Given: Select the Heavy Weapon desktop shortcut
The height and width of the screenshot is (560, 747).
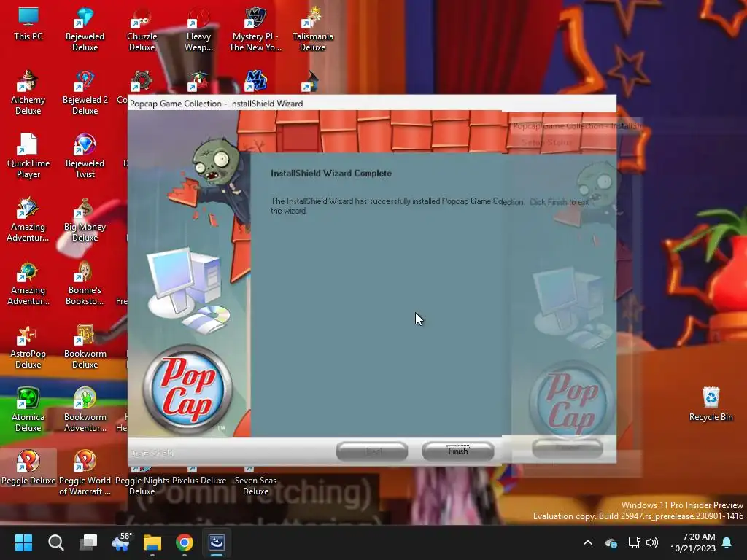Looking at the screenshot, I should (x=198, y=29).
